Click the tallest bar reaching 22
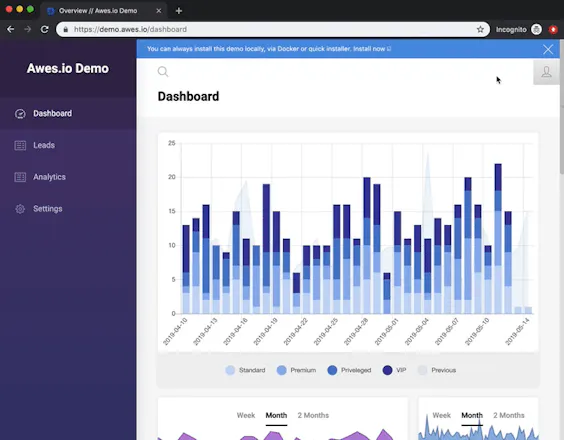 tap(498, 239)
